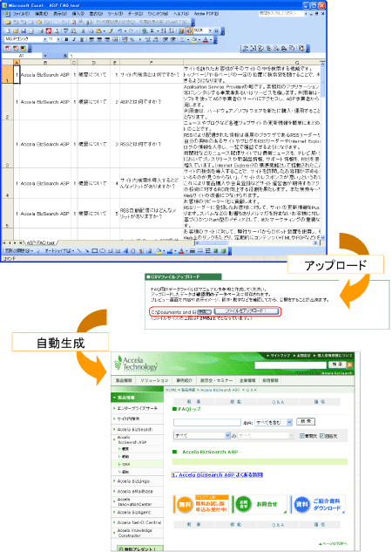This screenshot has width=392, height=552.
Task: Open the Excel font size dropdown
Action: (58, 39)
